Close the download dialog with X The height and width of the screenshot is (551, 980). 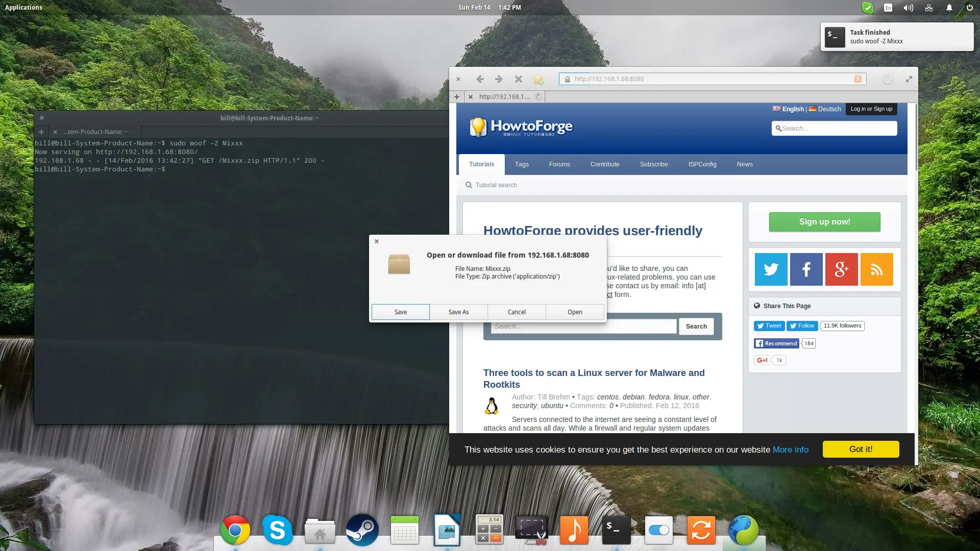377,241
